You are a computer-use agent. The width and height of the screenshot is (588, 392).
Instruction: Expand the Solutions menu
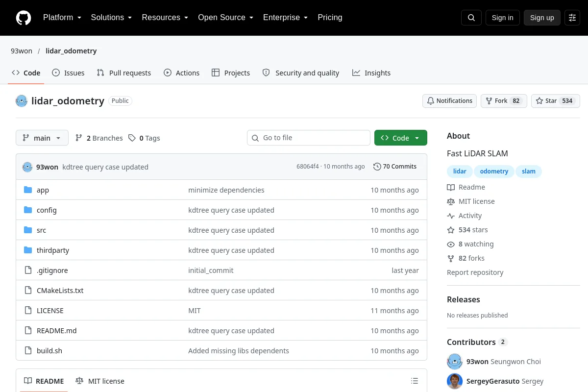point(112,18)
